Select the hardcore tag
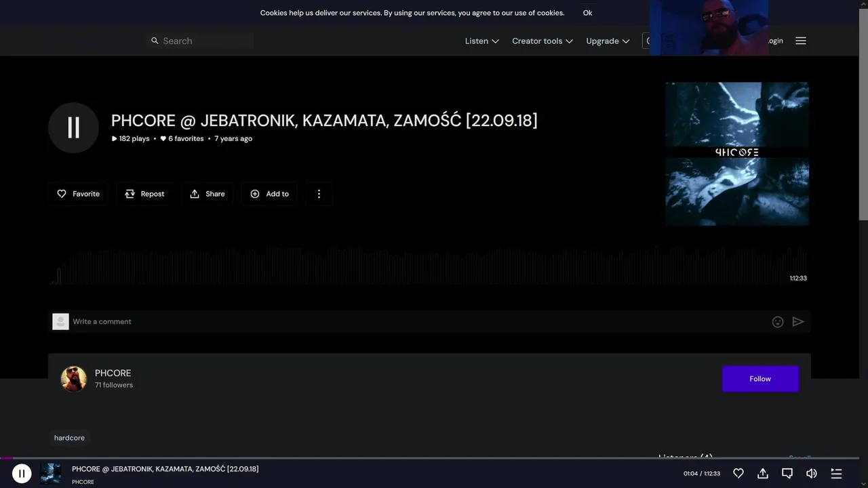The image size is (868, 488). [x=69, y=438]
